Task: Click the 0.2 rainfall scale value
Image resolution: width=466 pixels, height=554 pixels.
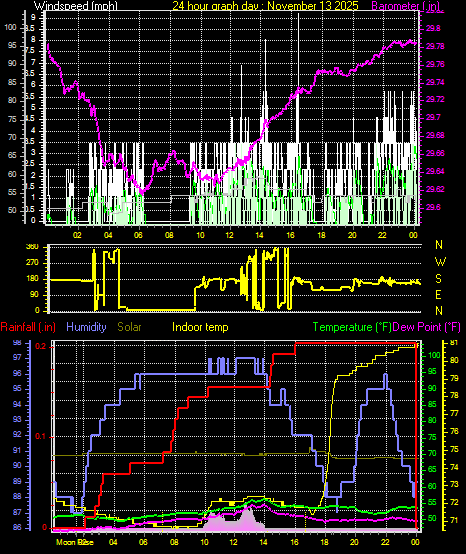Action: click(41, 347)
